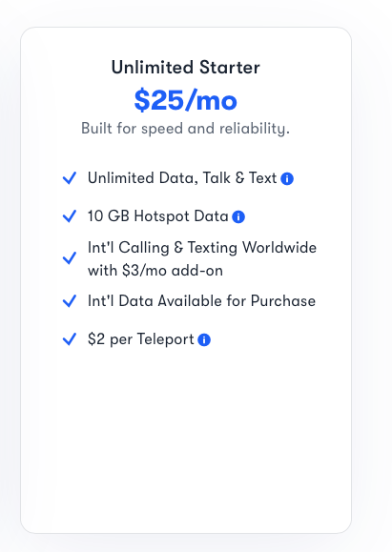Click checkmark beside $2 per Teleport
392x552 pixels.
(x=70, y=339)
